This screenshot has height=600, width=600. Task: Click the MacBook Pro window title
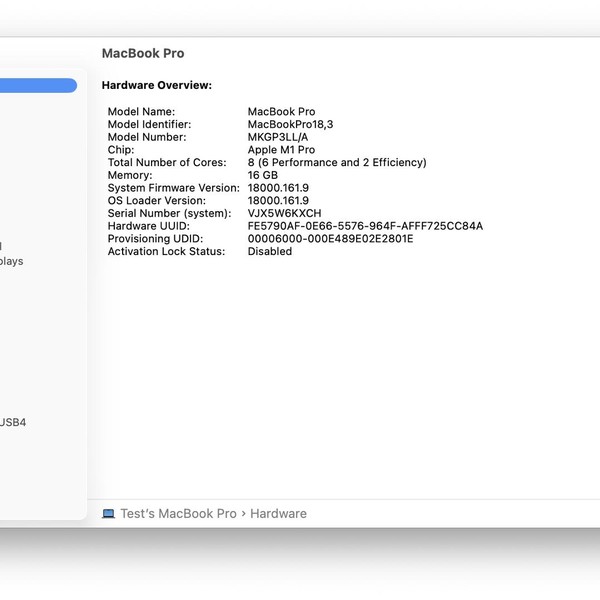tap(143, 53)
